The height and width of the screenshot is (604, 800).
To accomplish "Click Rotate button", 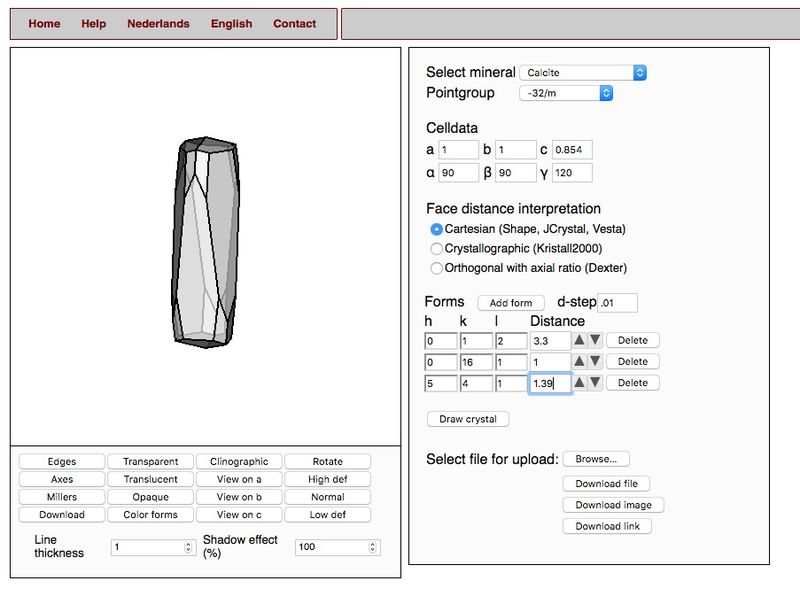I will (328, 461).
